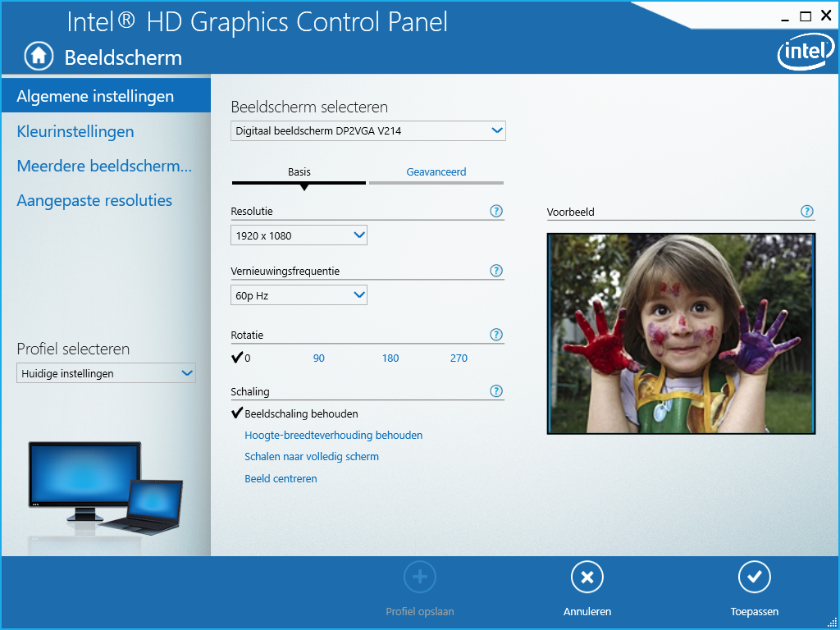Click the Intel HD Graphics Control Panel title
This screenshot has height=630, width=840.
257,21
